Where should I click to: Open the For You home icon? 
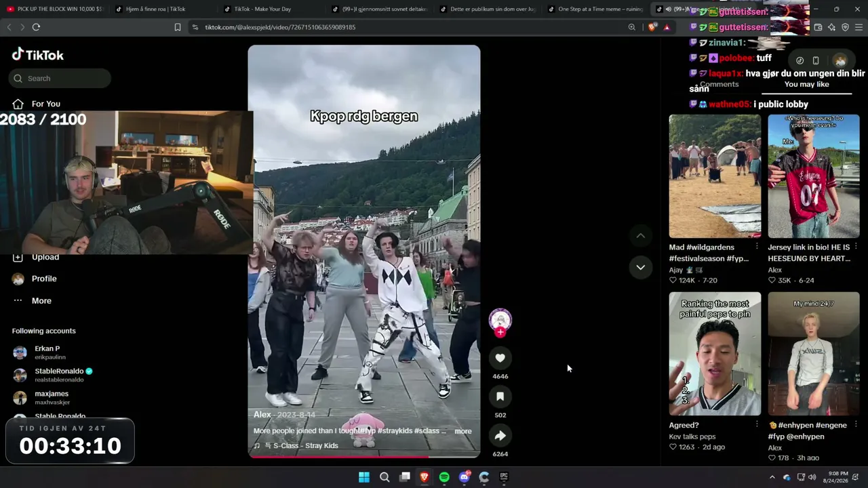(18, 104)
